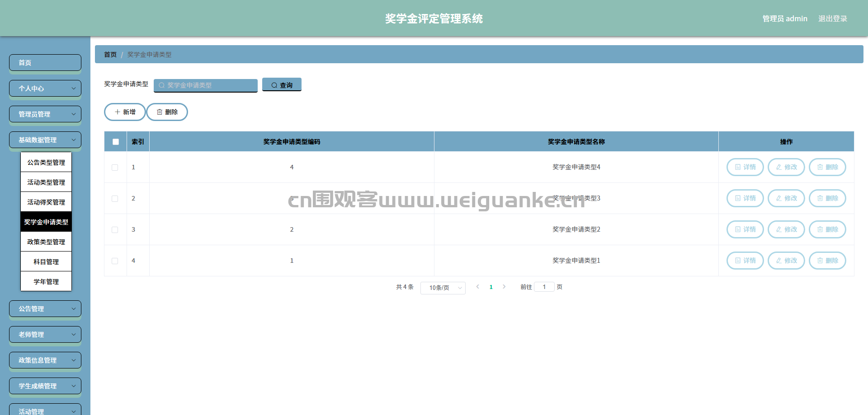This screenshot has width=868, height=415.
Task: Edit 奖学金申请类型1 via 修改
Action: click(x=786, y=261)
